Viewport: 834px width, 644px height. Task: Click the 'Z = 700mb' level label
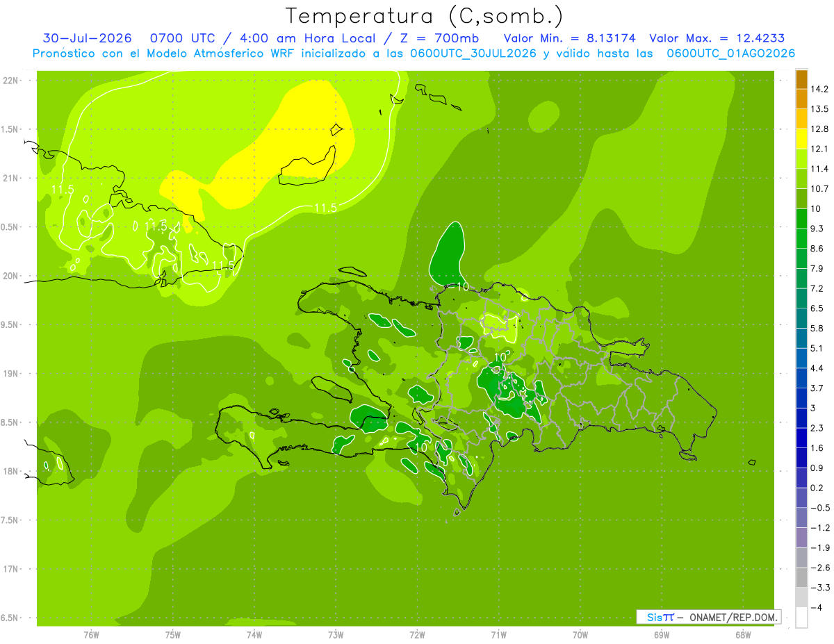(x=441, y=38)
